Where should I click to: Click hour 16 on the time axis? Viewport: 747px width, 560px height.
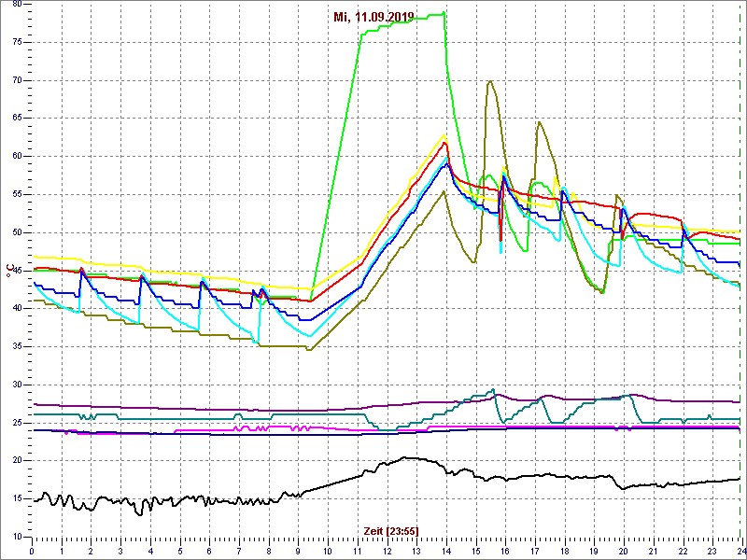[505, 551]
